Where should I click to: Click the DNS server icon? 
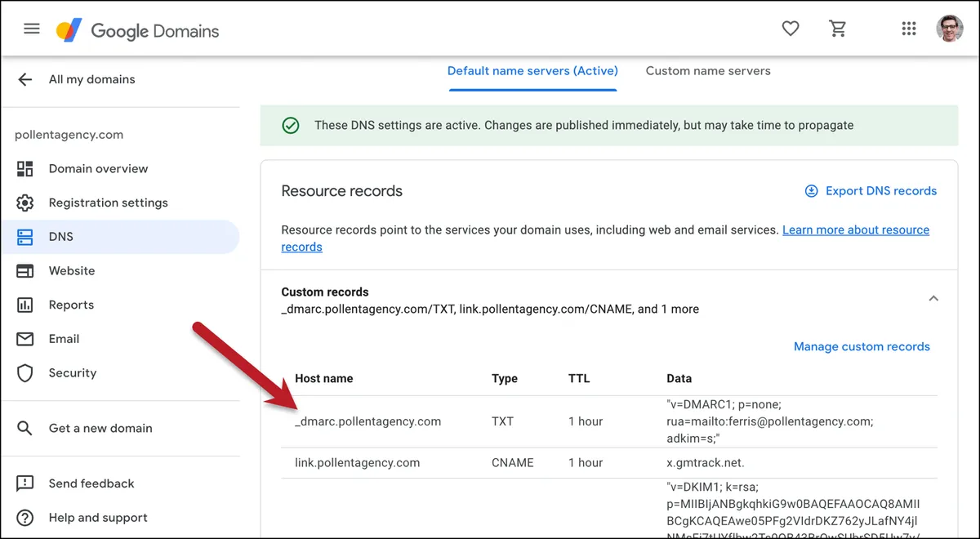click(25, 237)
